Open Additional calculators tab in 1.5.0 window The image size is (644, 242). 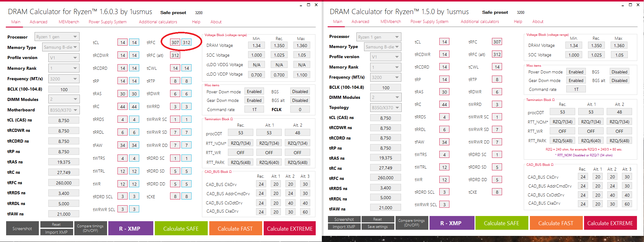[480, 21]
